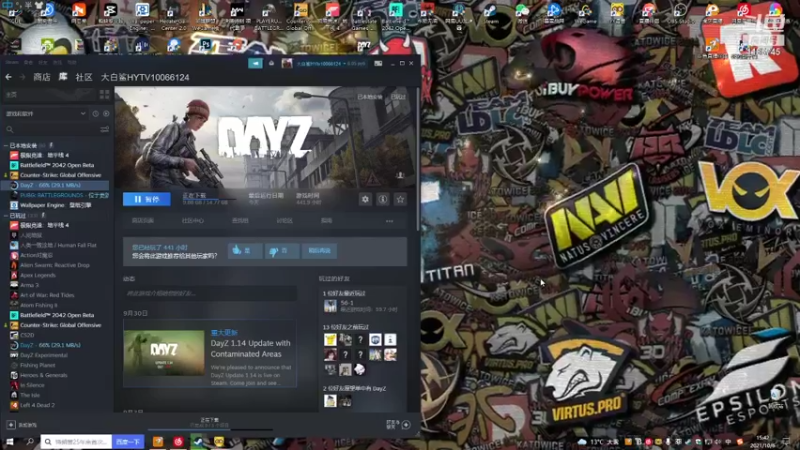Click the 稍后再说 button
The width and height of the screenshot is (800, 450).
click(319, 251)
